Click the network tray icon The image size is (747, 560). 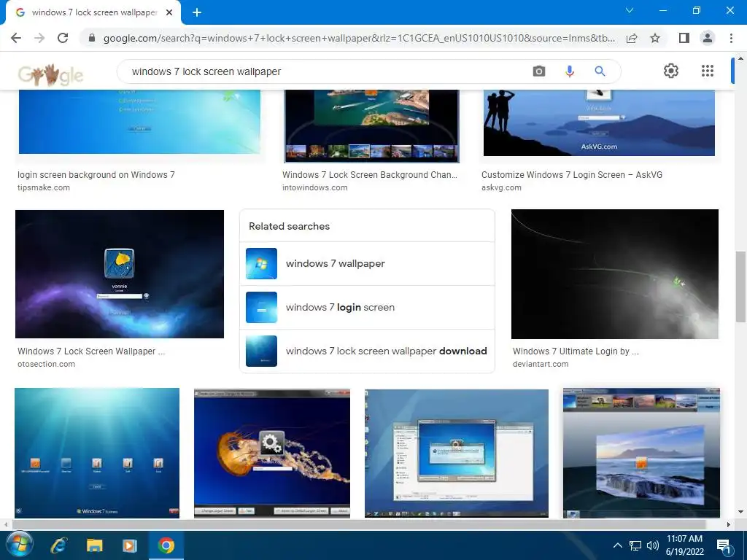tap(635, 545)
